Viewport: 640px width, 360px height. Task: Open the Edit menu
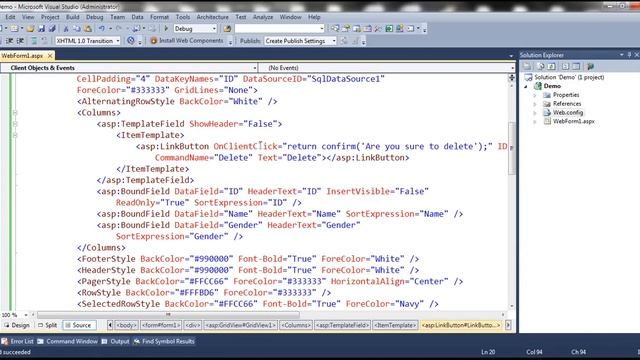[10, 17]
